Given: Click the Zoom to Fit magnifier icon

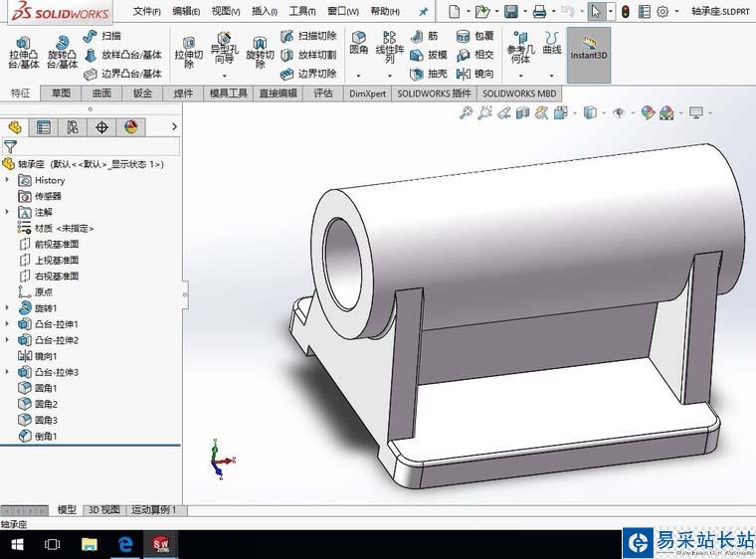Looking at the screenshot, I should pyautogui.click(x=466, y=113).
